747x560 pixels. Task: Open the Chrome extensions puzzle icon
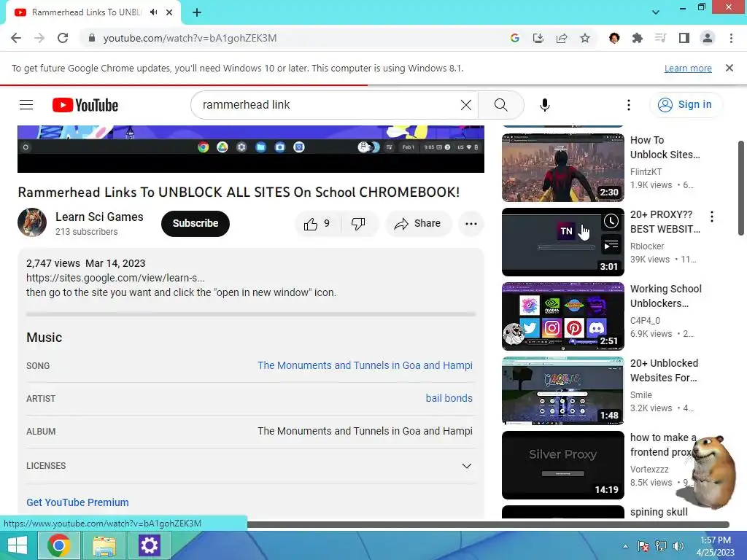(638, 38)
